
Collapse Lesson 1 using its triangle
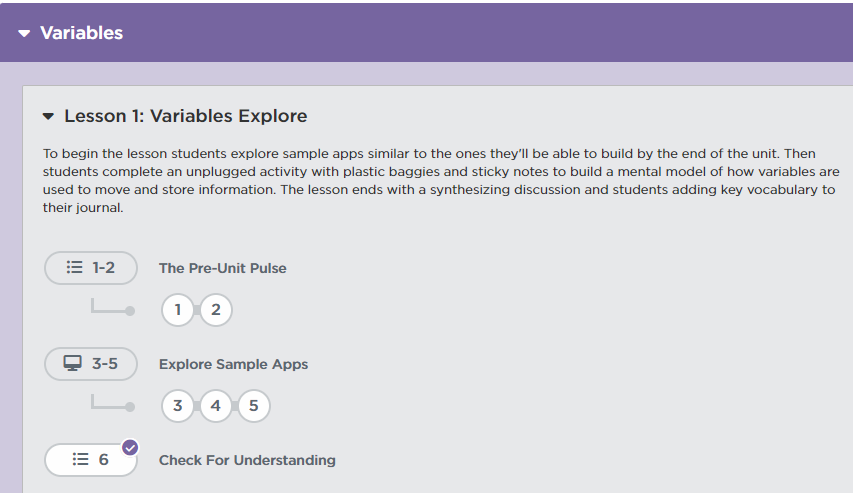(48, 117)
